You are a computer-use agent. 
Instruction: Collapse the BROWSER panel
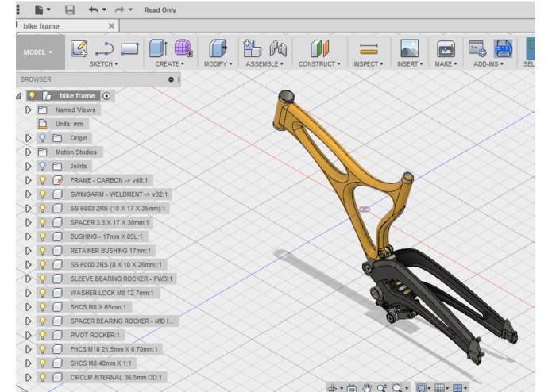(x=171, y=79)
